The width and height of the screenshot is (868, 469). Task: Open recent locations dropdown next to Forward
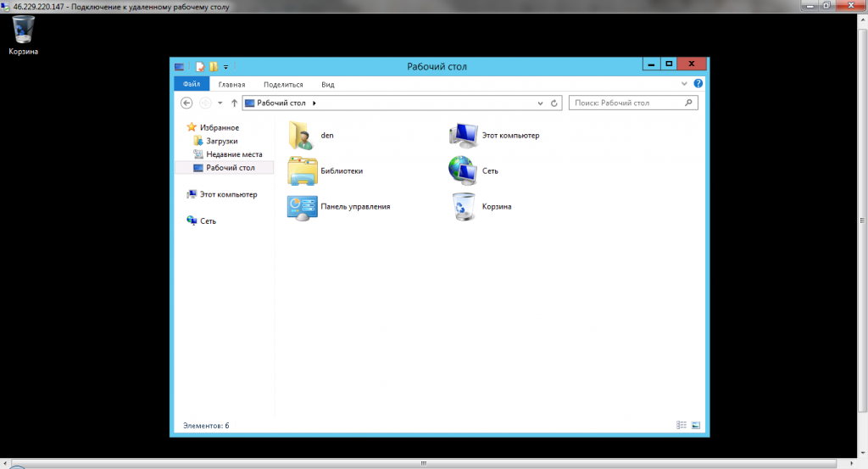pyautogui.click(x=220, y=103)
